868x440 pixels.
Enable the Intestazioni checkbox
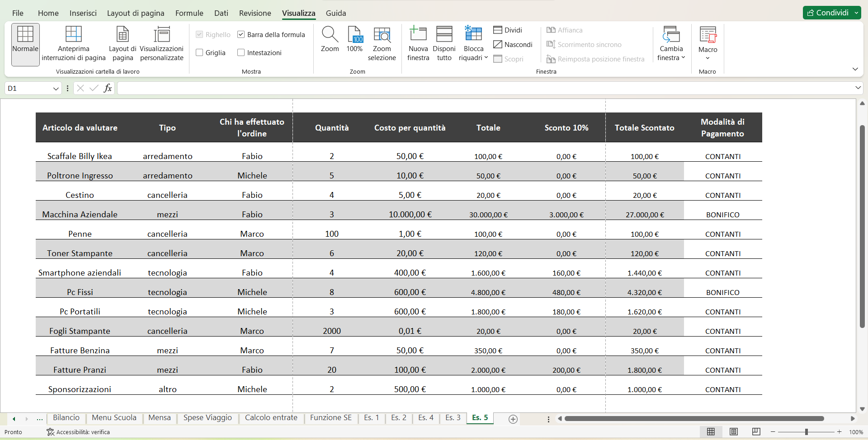pos(241,52)
